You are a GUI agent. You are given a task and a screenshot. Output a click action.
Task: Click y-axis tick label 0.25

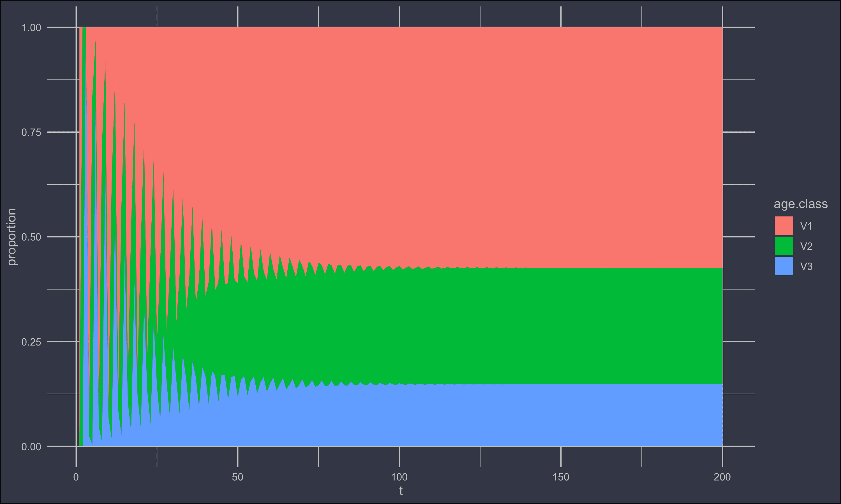(31, 342)
